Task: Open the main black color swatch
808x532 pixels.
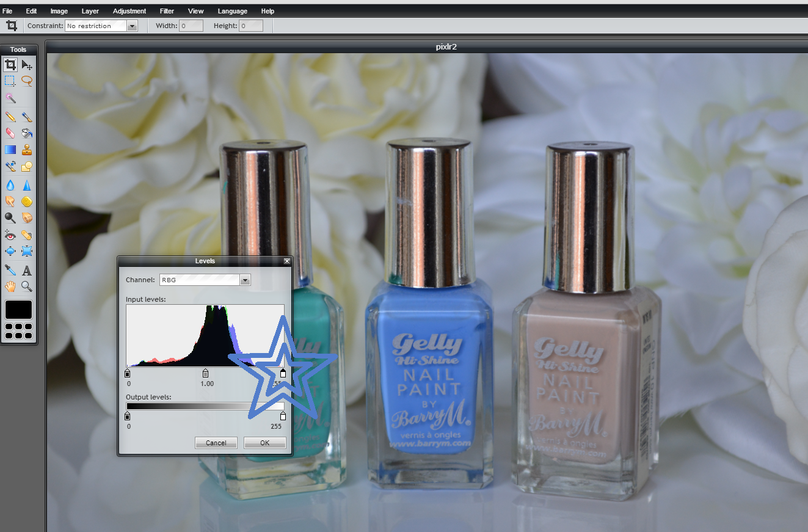Action: 18,310
